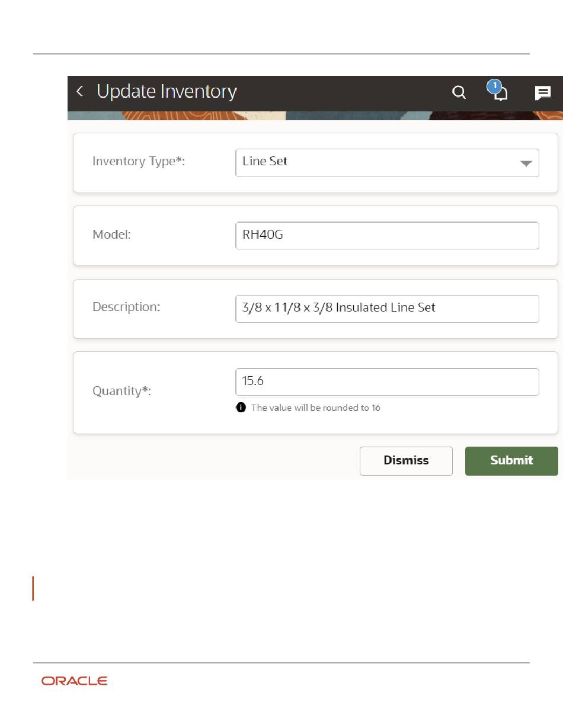
Task: Dismiss the inventory update form
Action: (x=406, y=461)
